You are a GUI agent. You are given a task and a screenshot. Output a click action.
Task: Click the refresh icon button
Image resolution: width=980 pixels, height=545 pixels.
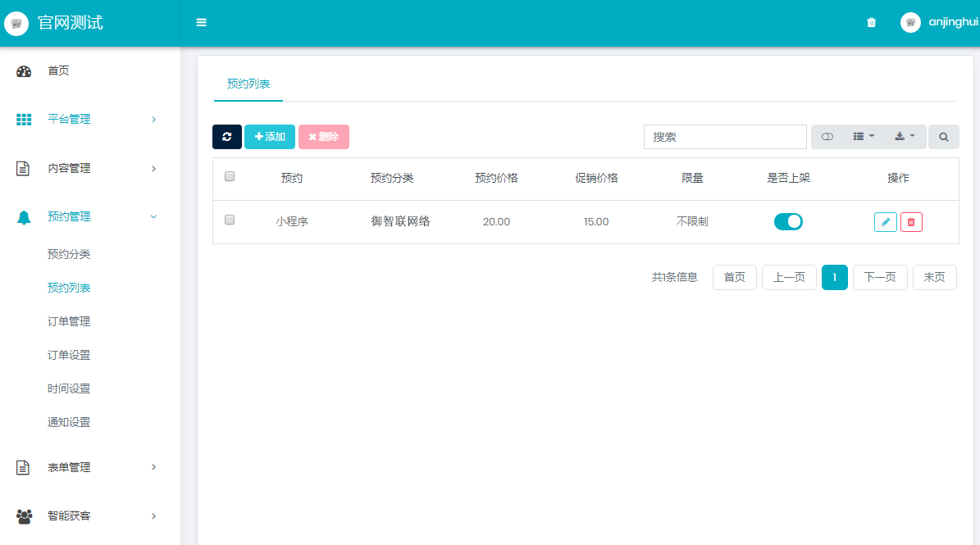(227, 137)
